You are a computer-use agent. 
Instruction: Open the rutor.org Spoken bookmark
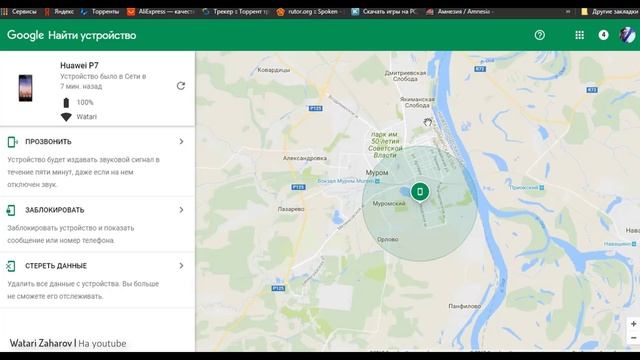pyautogui.click(x=309, y=11)
